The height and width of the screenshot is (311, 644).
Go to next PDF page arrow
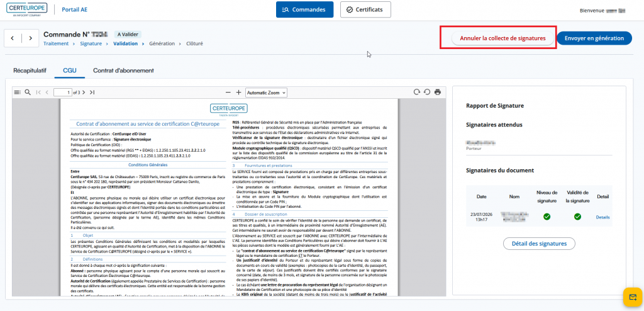pyautogui.click(x=84, y=92)
